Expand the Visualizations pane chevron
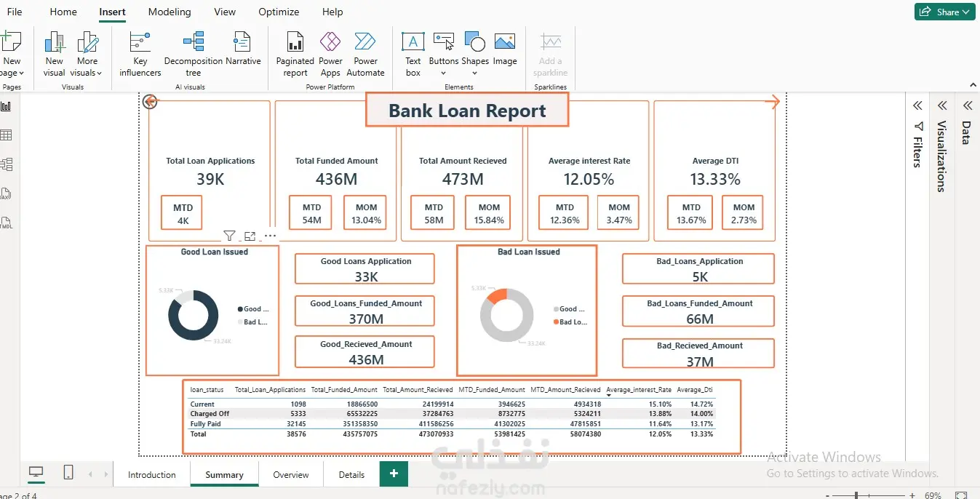The width and height of the screenshot is (980, 499). [942, 105]
